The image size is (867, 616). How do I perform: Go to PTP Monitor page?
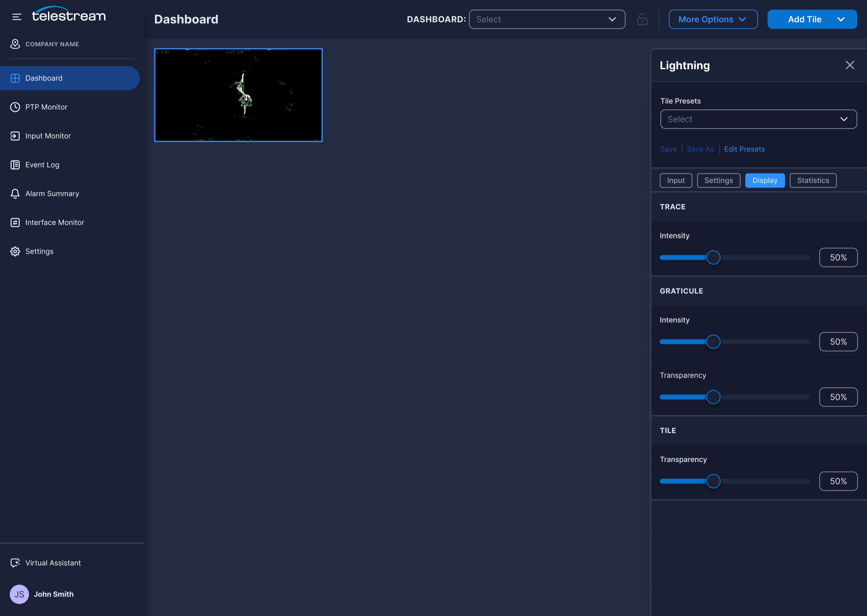tap(46, 107)
